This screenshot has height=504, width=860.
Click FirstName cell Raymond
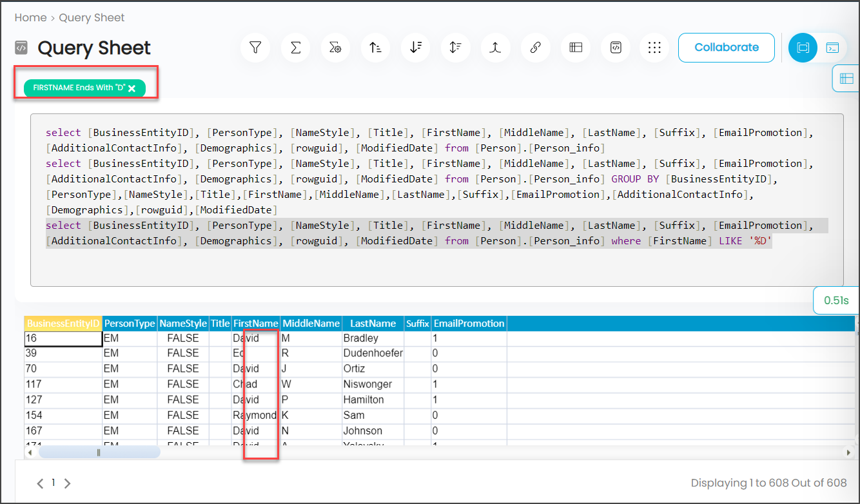(x=256, y=415)
